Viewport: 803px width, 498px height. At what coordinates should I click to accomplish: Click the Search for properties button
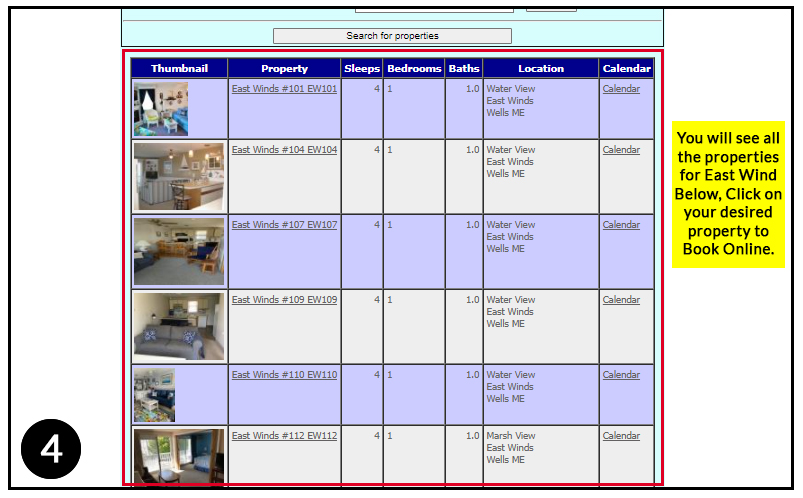392,36
